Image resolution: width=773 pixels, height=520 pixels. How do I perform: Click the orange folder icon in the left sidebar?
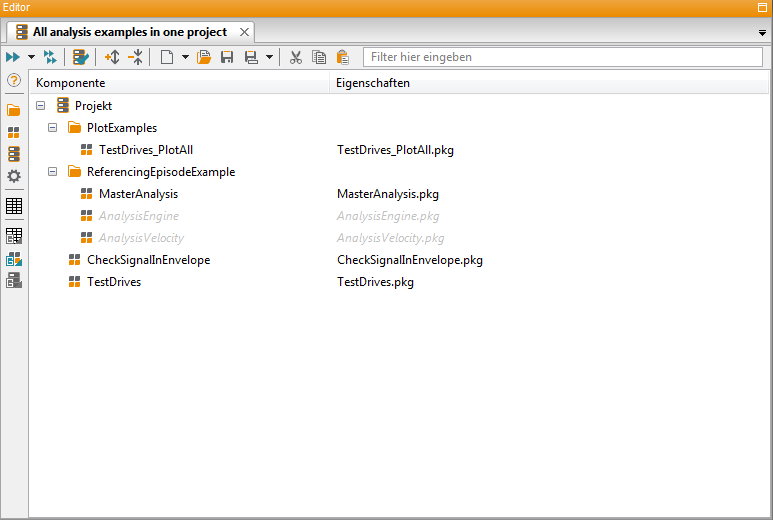pos(14,110)
